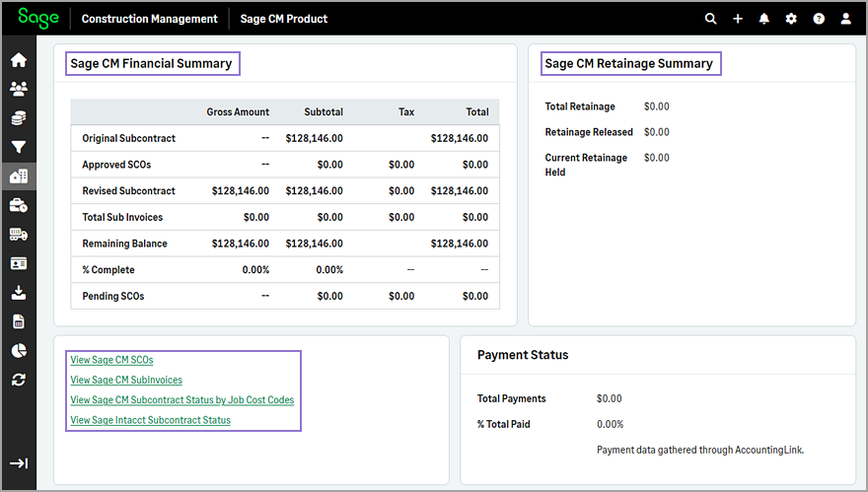The image size is (868, 492).
Task: Click the Sage CM Financial Summary heading
Action: point(151,64)
